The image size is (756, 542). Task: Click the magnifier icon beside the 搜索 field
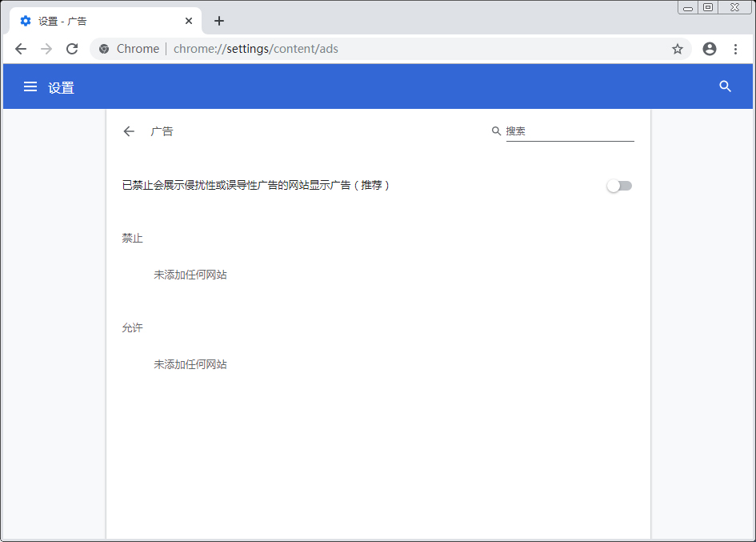[x=496, y=131]
